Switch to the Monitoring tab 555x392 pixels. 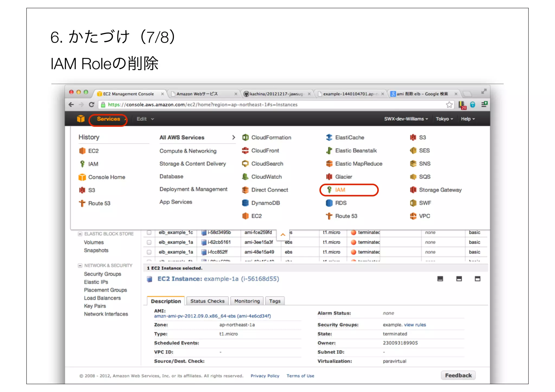[247, 301]
